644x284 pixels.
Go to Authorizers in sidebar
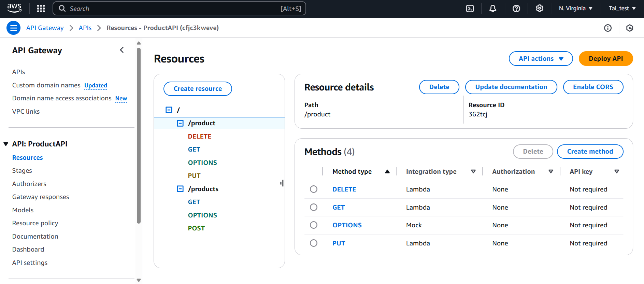pyautogui.click(x=29, y=184)
